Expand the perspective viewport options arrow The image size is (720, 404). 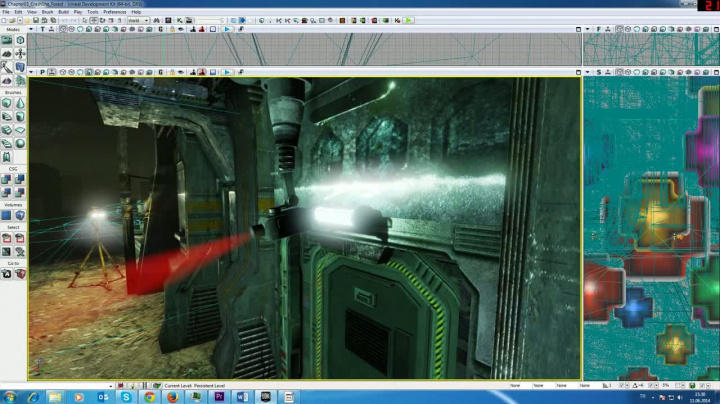pos(32,72)
